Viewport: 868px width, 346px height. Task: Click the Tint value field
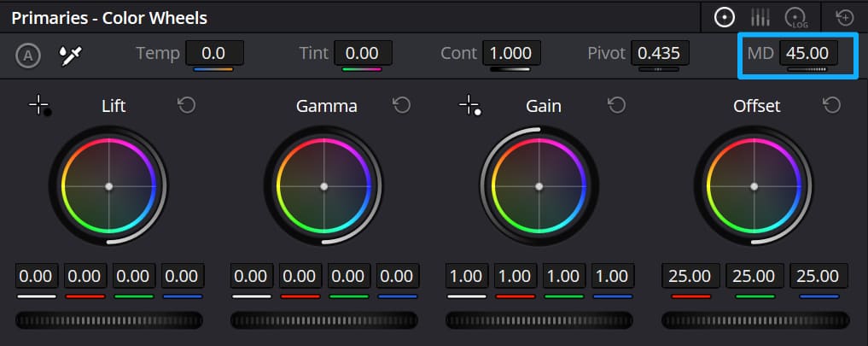click(363, 53)
